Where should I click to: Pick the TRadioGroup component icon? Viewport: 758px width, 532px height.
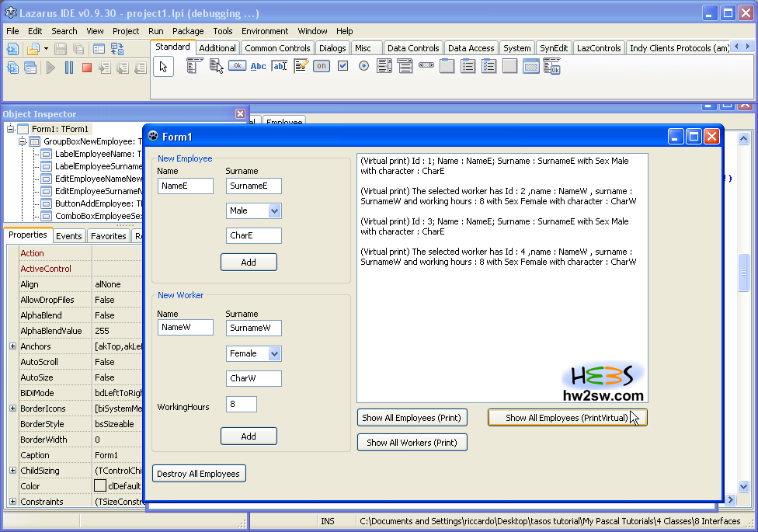coord(468,66)
